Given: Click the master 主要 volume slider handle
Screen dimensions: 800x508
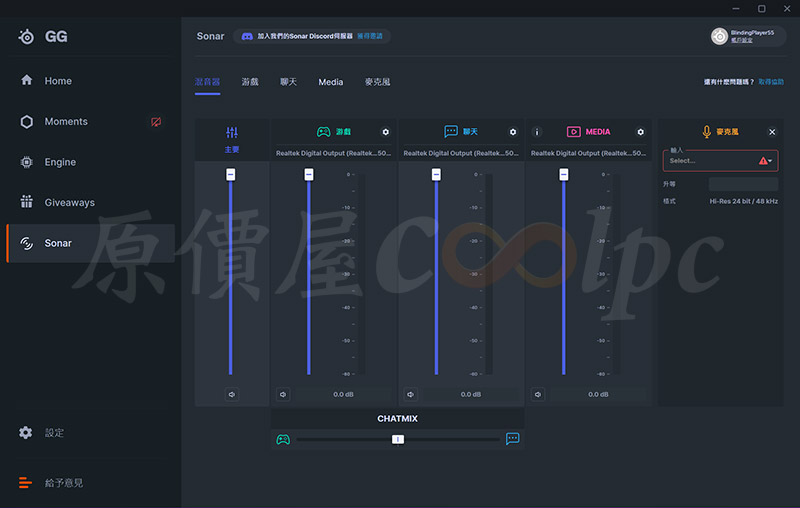Looking at the screenshot, I should click(231, 174).
